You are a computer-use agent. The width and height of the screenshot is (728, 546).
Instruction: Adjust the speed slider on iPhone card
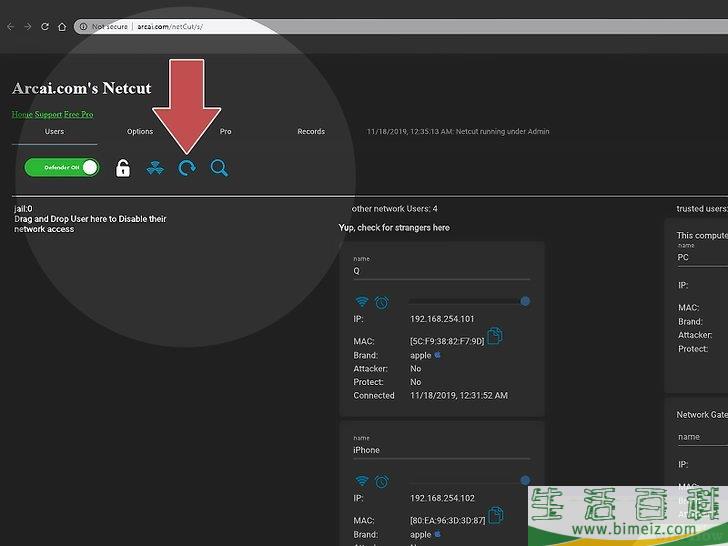(x=469, y=480)
